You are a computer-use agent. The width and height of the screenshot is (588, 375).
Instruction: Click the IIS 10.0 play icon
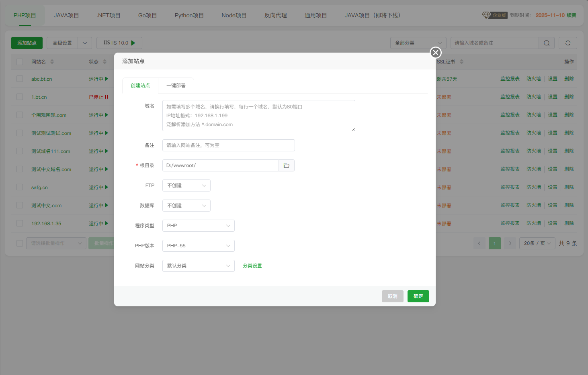click(x=133, y=43)
